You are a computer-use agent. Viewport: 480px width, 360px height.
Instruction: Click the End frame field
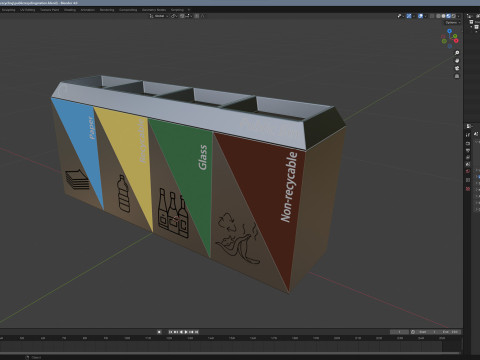(x=450, y=332)
